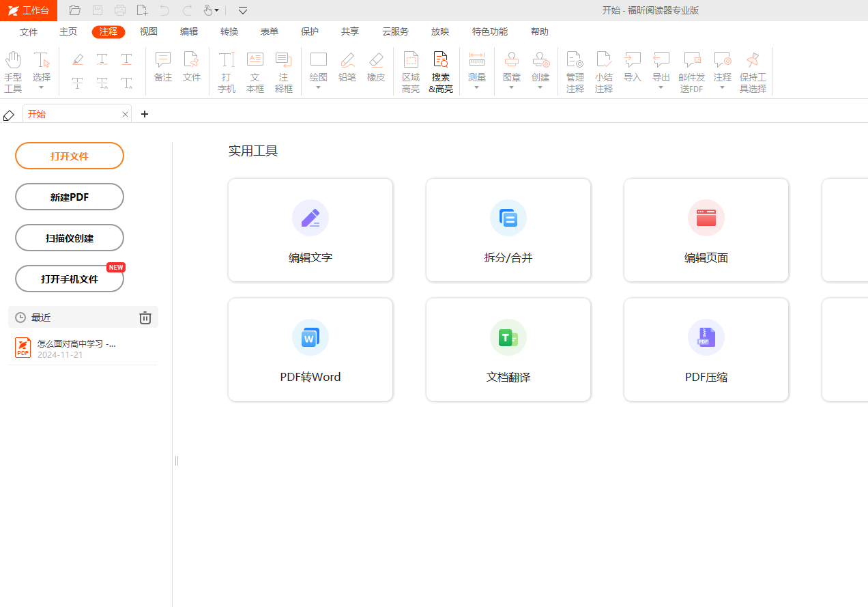Add a 备注 note annotation
Screen dimensions: 868x607
point(163,67)
